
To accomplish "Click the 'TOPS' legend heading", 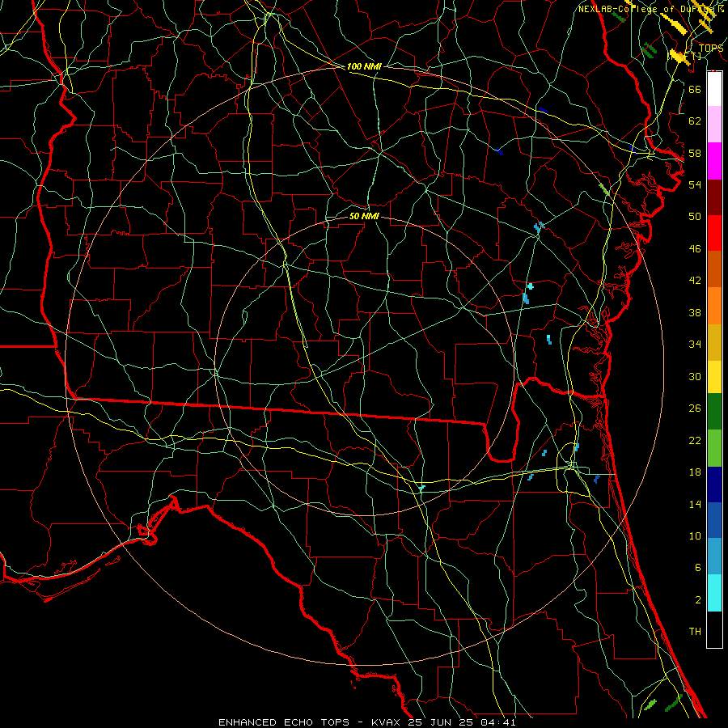I will [711, 49].
